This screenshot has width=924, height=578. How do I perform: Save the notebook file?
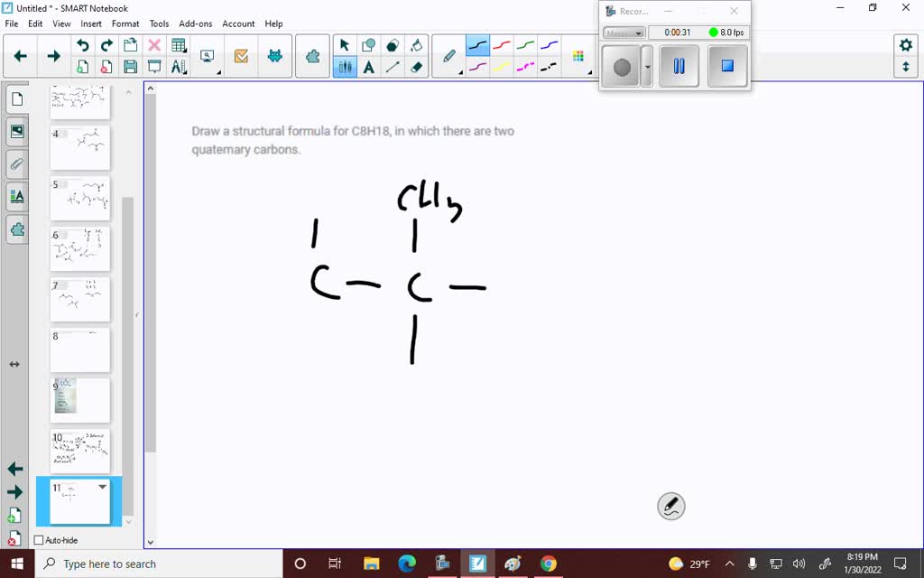[x=129, y=65]
